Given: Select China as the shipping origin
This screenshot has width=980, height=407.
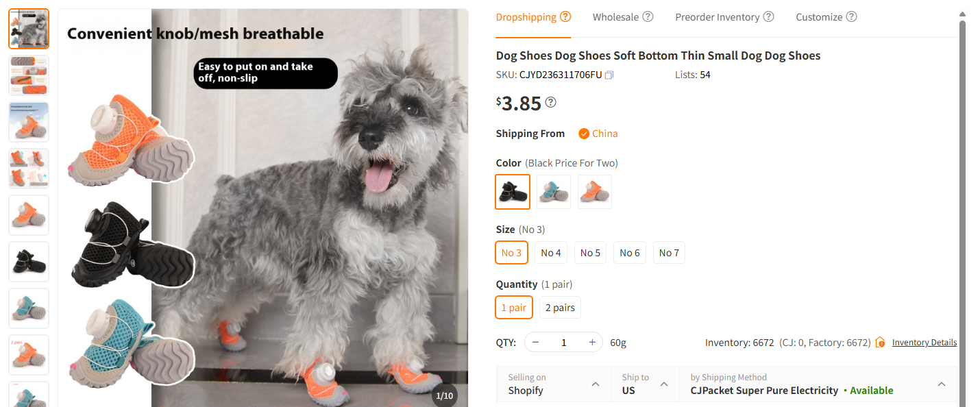Looking at the screenshot, I should pos(597,133).
